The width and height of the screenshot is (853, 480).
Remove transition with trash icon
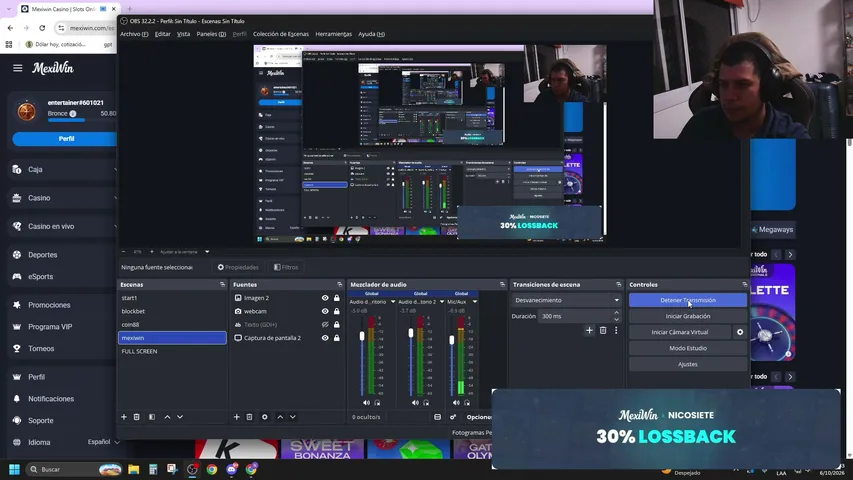(x=603, y=330)
